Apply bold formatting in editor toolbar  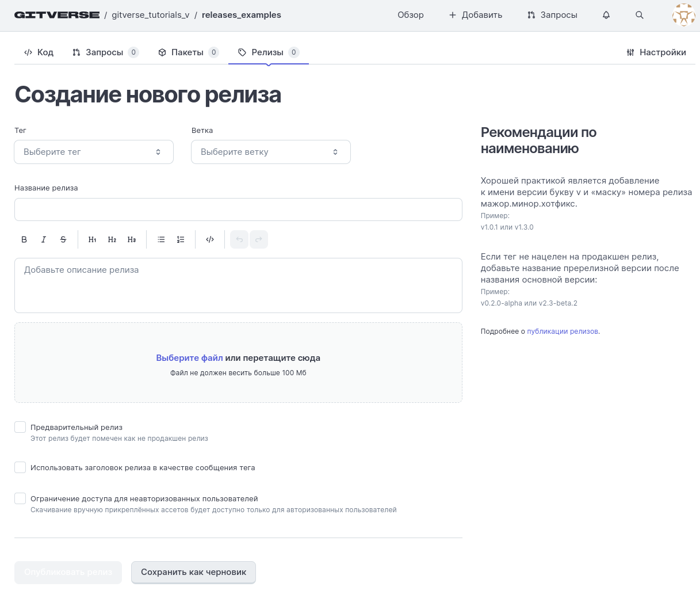click(24, 239)
